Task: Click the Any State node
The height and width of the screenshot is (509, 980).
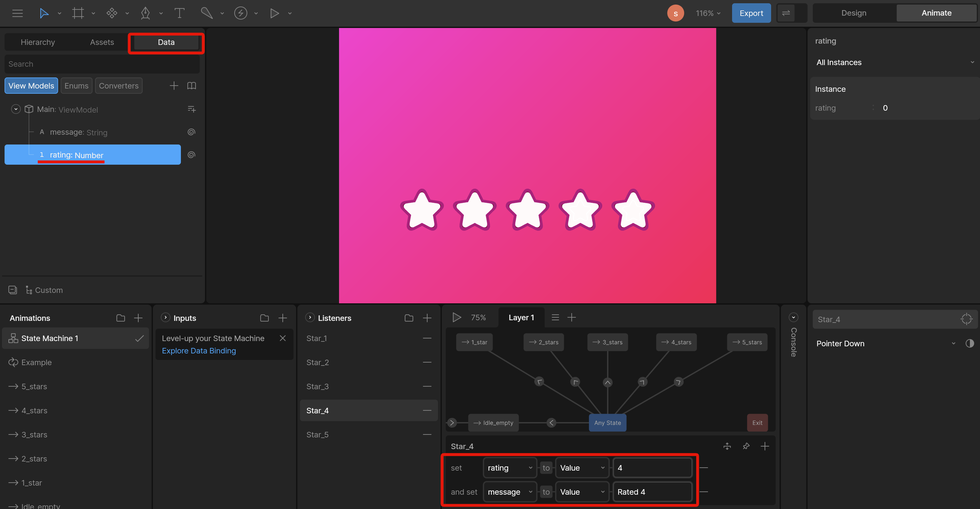Action: (x=607, y=423)
